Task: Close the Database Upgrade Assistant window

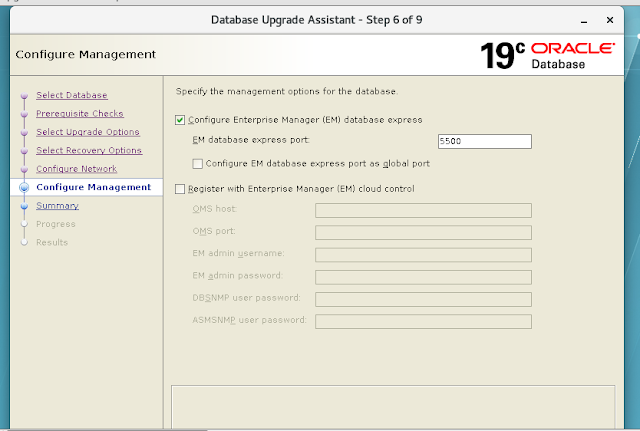Action: [x=610, y=20]
